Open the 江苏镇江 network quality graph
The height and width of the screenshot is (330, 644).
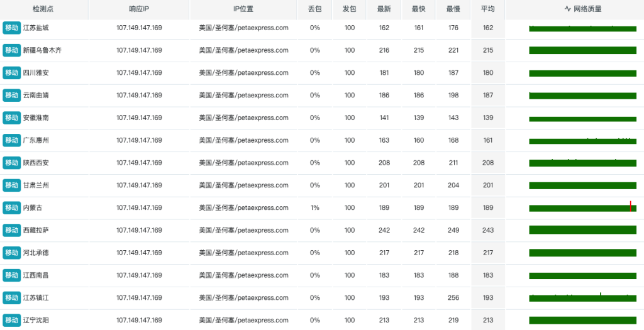click(582, 298)
